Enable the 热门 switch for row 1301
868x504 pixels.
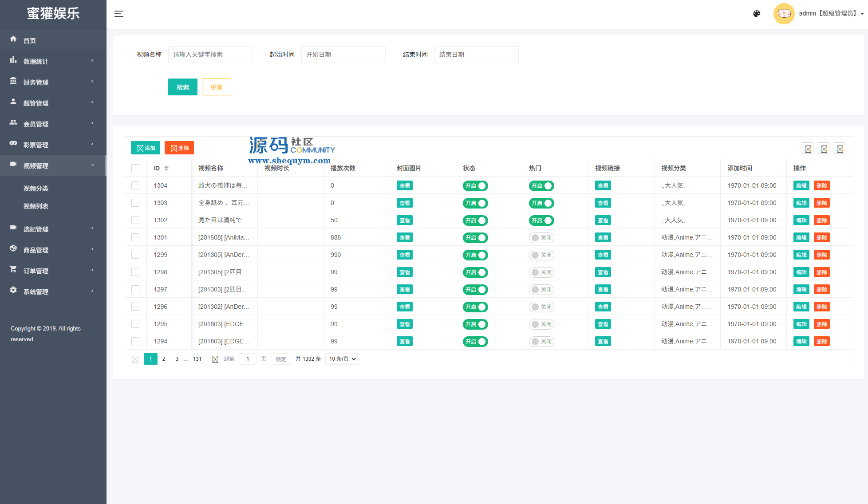(541, 238)
